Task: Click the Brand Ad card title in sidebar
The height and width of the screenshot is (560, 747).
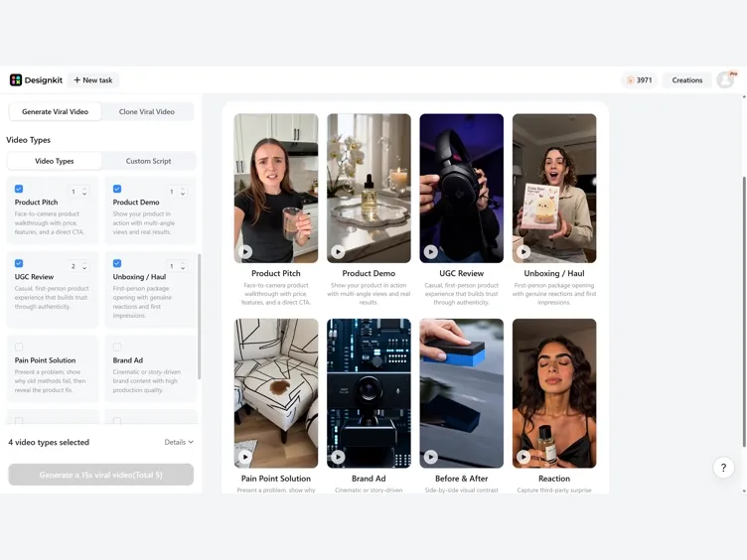Action: coord(128,360)
